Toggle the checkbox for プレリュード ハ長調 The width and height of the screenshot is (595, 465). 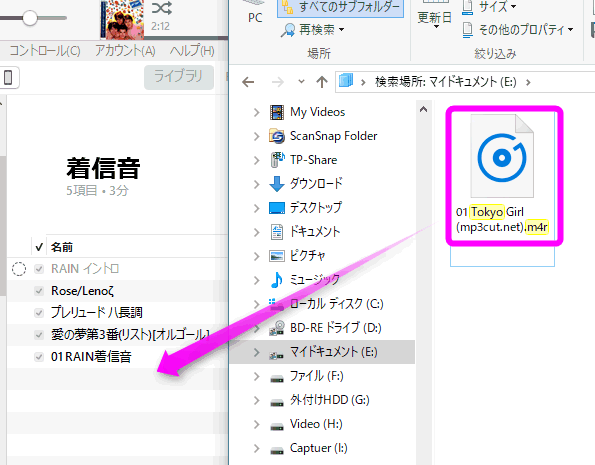tap(39, 313)
